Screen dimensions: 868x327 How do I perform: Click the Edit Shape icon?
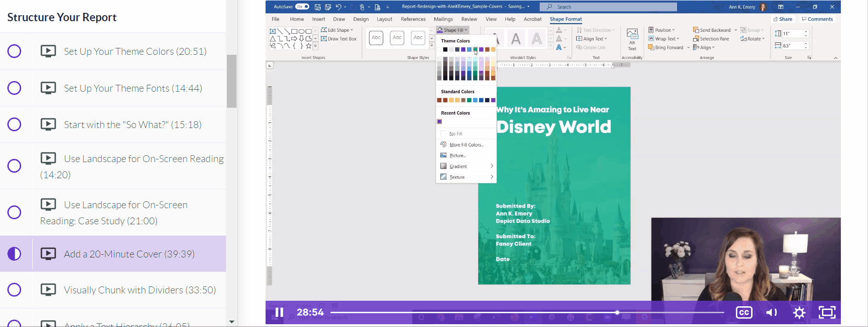coord(324,30)
